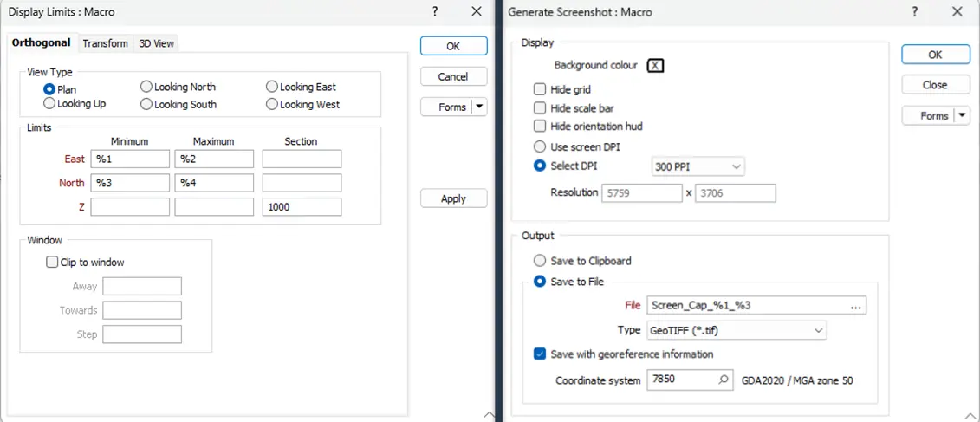The width and height of the screenshot is (980, 422).
Task: Open help in Display Limits dialog
Action: [435, 11]
